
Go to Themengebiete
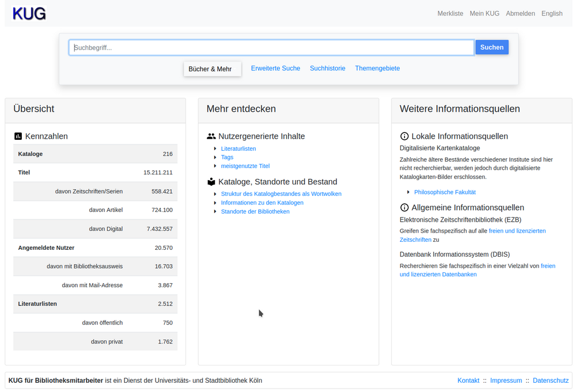[x=377, y=68]
